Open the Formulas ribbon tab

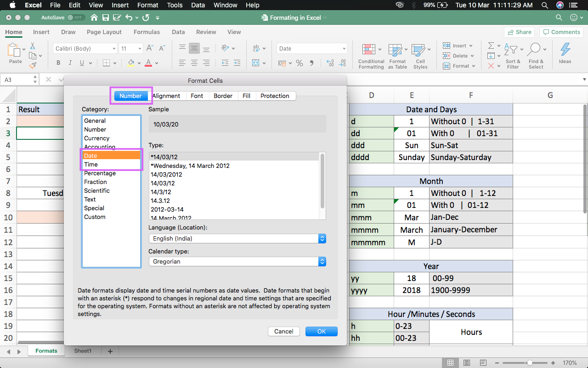[x=147, y=32]
